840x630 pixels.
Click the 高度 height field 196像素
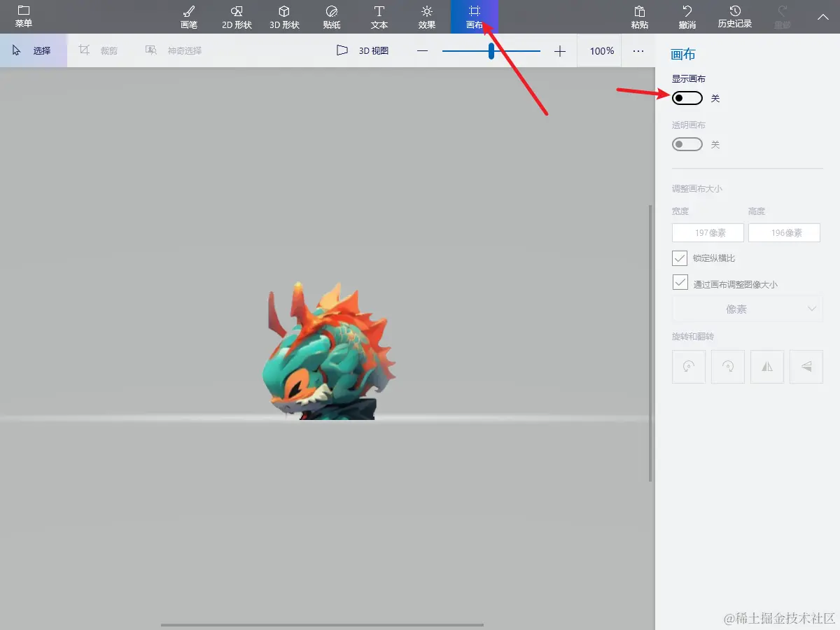784,233
